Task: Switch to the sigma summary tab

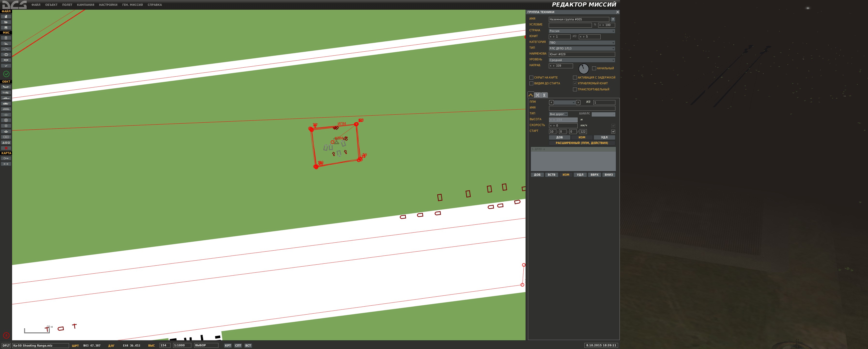Action: pyautogui.click(x=544, y=95)
